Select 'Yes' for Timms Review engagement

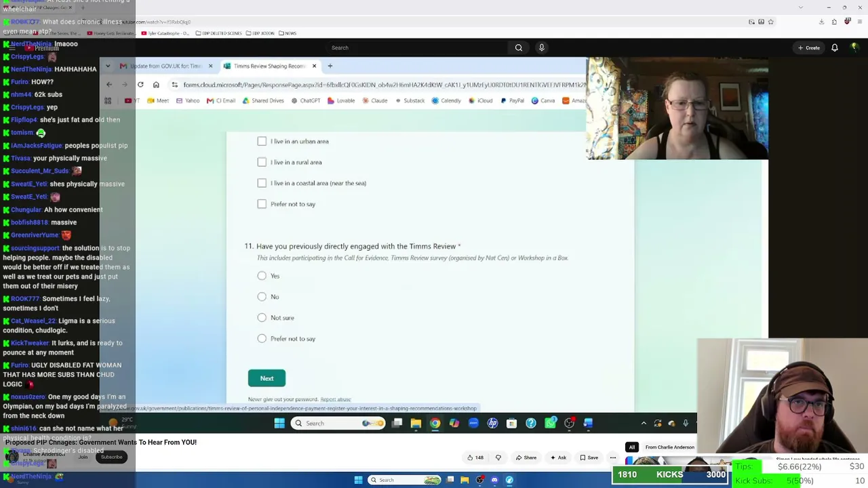pyautogui.click(x=262, y=276)
